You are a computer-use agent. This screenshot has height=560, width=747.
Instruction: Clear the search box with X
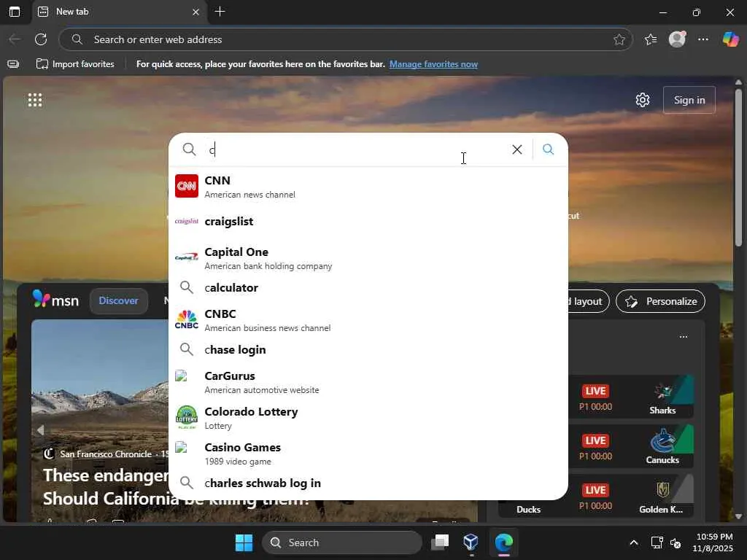pos(517,149)
